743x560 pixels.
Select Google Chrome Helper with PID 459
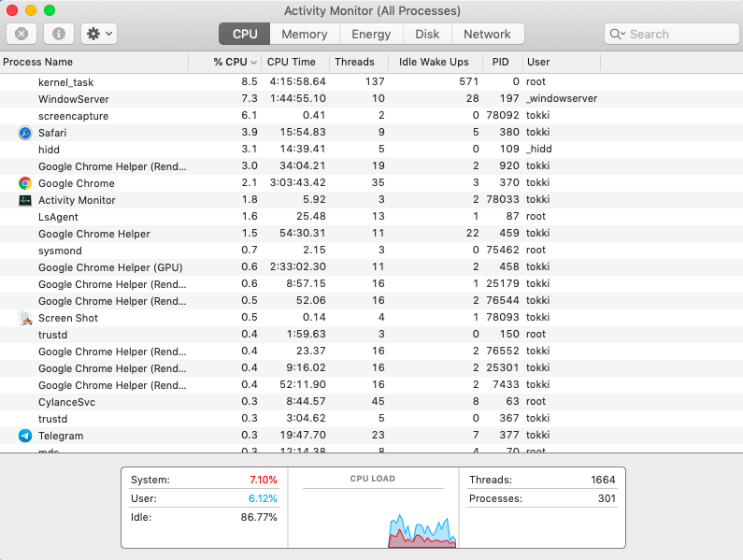(372, 234)
